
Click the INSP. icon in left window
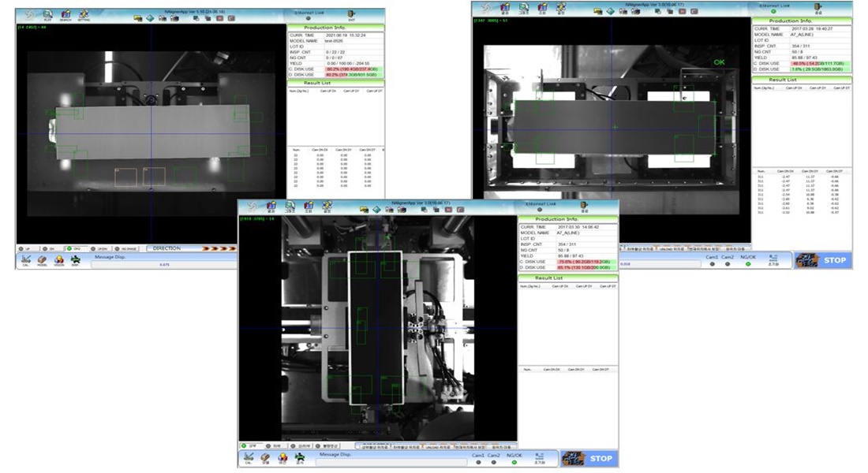(x=76, y=259)
